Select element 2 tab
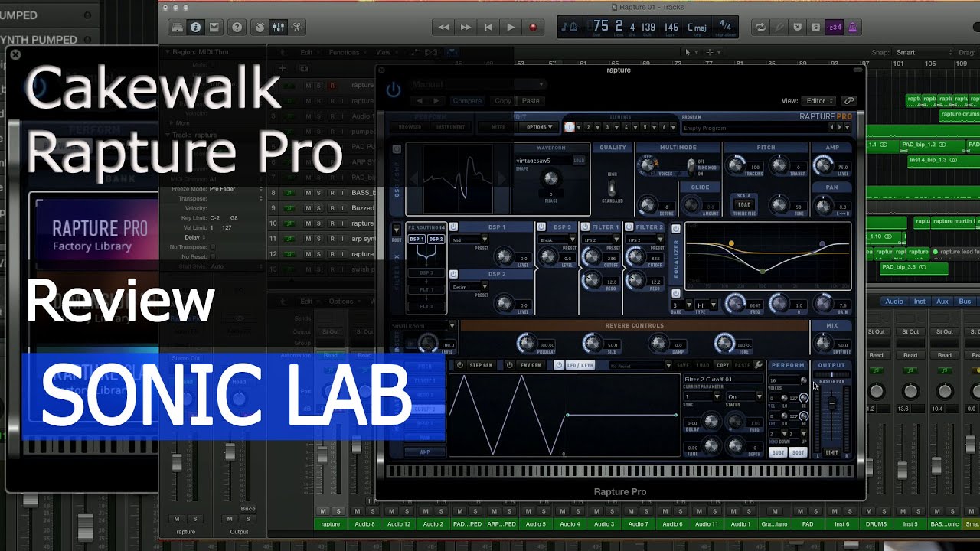This screenshot has height=551, width=980. pyautogui.click(x=588, y=127)
